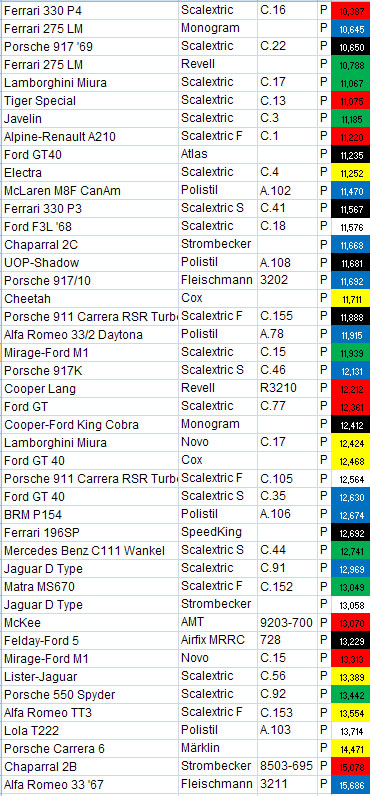Select the Cheetah cell
The image size is (370, 796).
coord(90,298)
